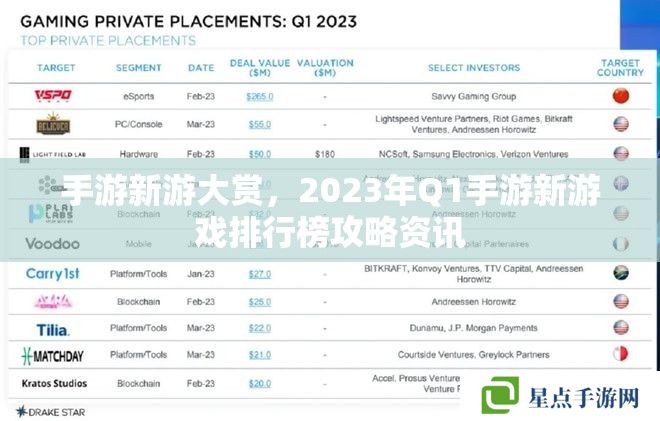The height and width of the screenshot is (421, 660).
Task: Select the Lightspeed Venture Partners investors text
Action: [474, 124]
